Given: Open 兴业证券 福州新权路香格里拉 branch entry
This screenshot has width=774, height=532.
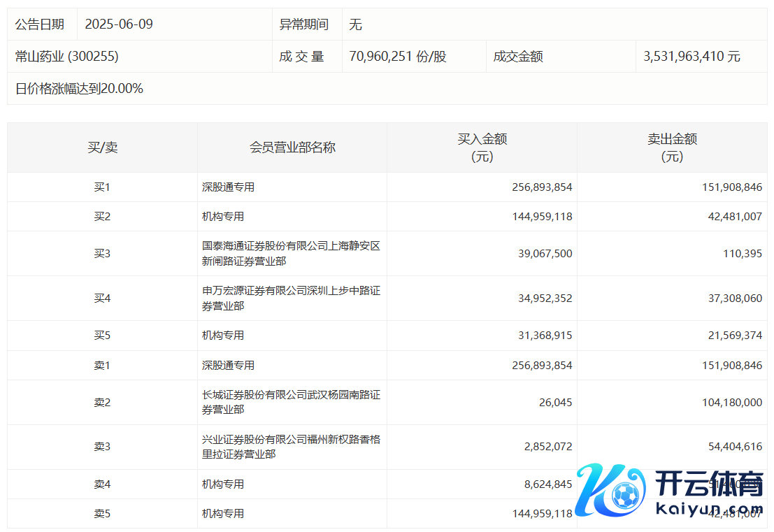Looking at the screenshot, I should (x=291, y=447).
